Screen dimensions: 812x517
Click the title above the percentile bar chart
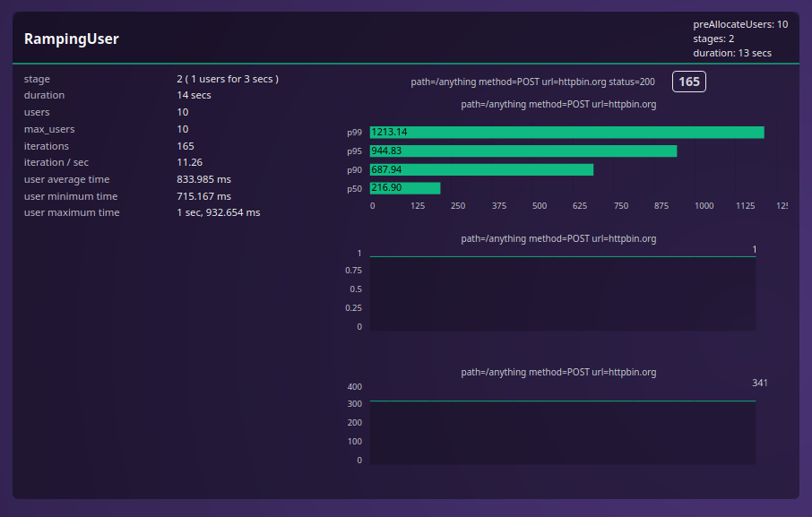[558, 105]
